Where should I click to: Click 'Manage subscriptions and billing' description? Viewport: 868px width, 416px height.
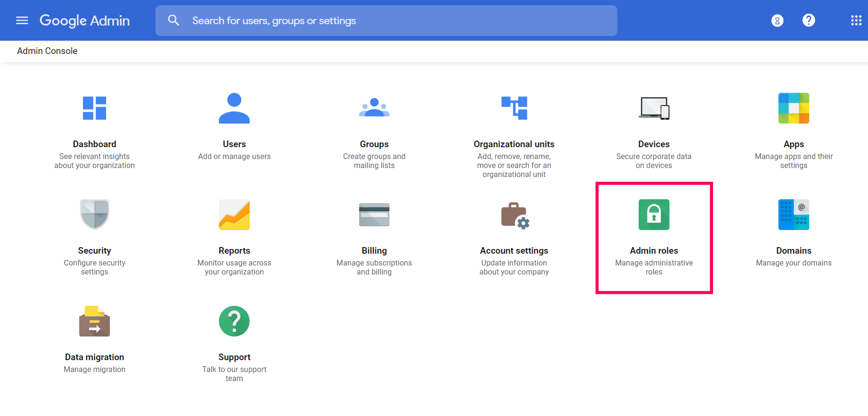coord(374,267)
